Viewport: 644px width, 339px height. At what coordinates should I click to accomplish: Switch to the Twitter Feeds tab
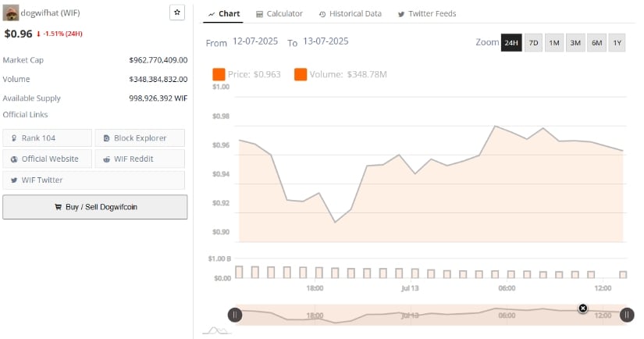[x=427, y=13]
